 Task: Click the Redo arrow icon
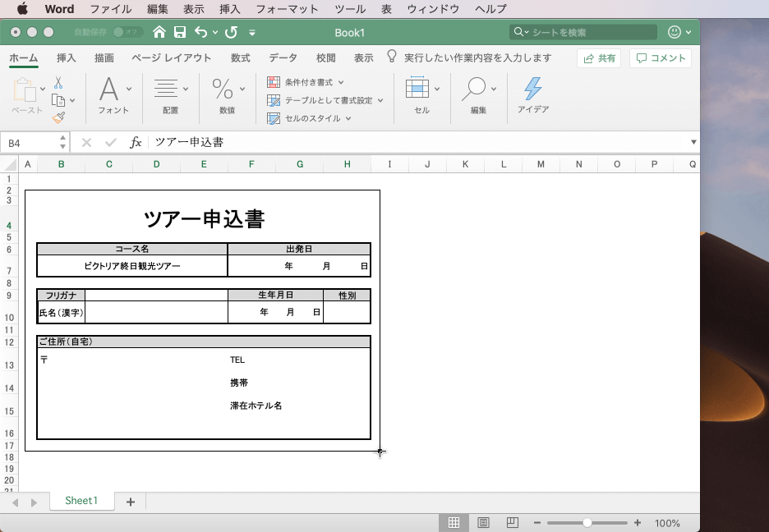231,32
